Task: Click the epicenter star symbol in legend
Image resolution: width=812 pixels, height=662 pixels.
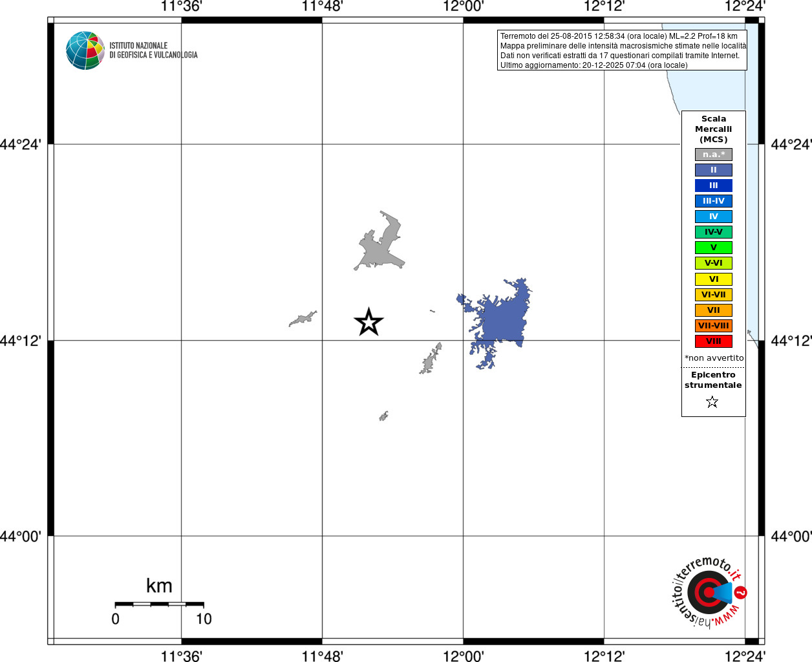Action: pyautogui.click(x=712, y=402)
